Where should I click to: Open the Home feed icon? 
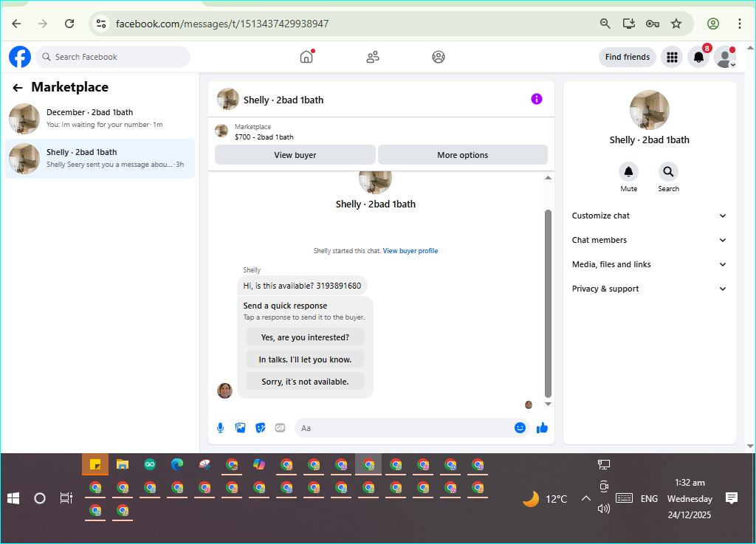coord(306,57)
